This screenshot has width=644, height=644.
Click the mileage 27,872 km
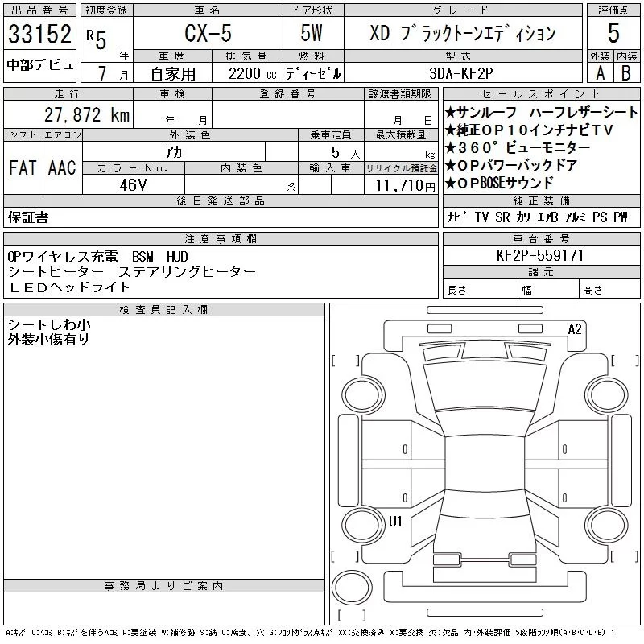[x=87, y=114]
